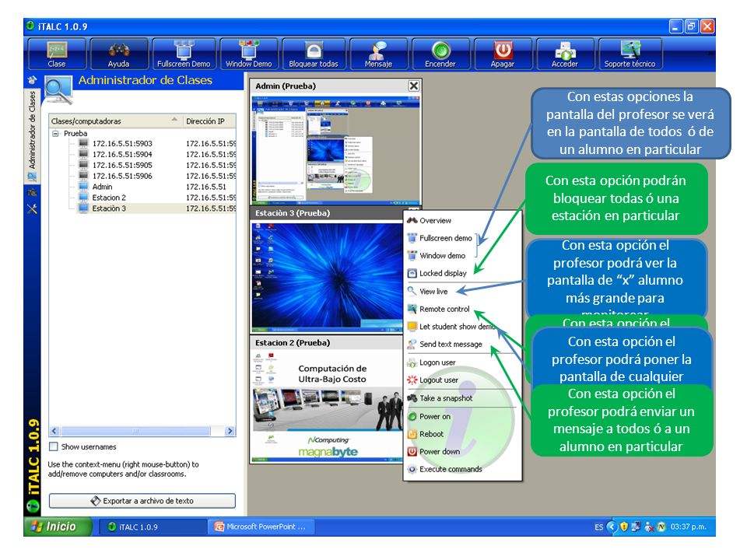Click Estaciòn 3 (Prueba) screen thumbnail
The width and height of the screenshot is (747, 560).
click(327, 277)
